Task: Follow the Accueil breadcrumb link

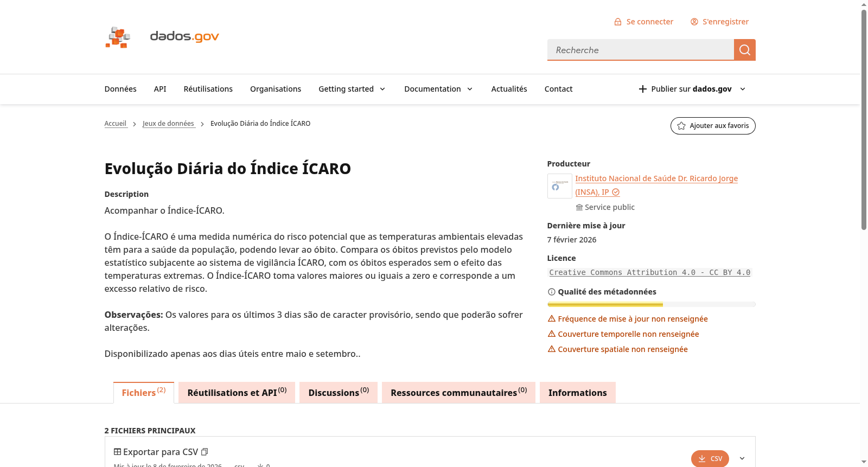Action: 116,124
